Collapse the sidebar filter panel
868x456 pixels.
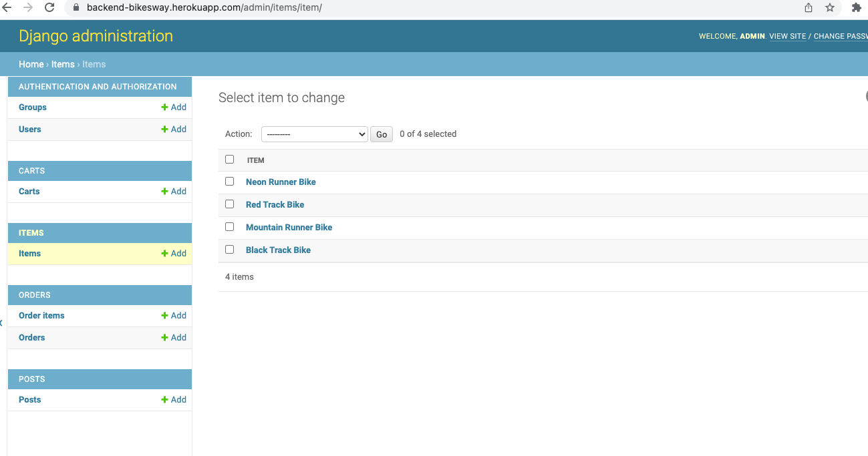tap(1, 322)
